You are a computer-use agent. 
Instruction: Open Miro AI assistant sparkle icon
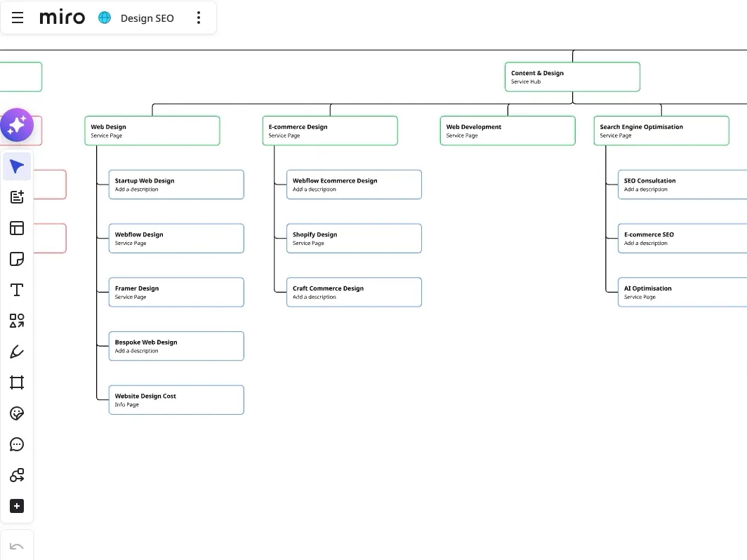click(16, 125)
